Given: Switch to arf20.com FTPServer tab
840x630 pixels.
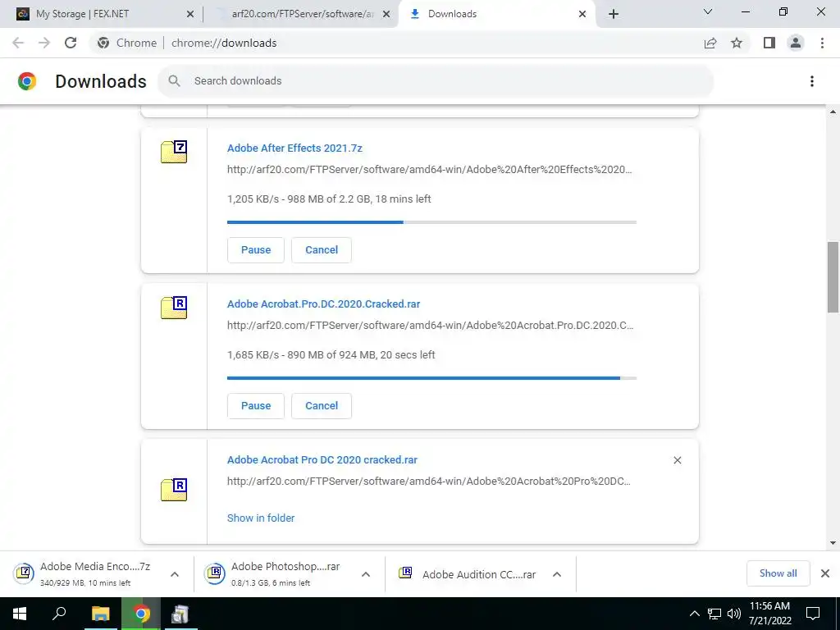Looking at the screenshot, I should coord(303,14).
